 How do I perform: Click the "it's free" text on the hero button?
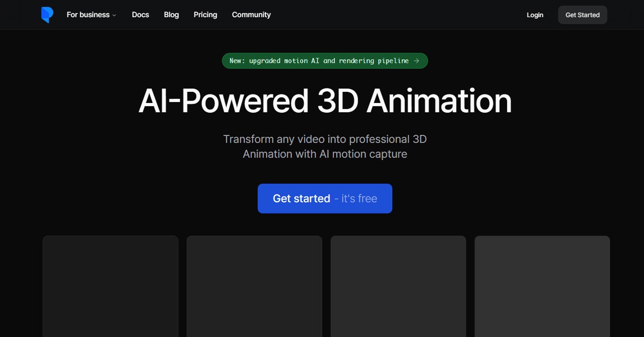[x=358, y=199]
